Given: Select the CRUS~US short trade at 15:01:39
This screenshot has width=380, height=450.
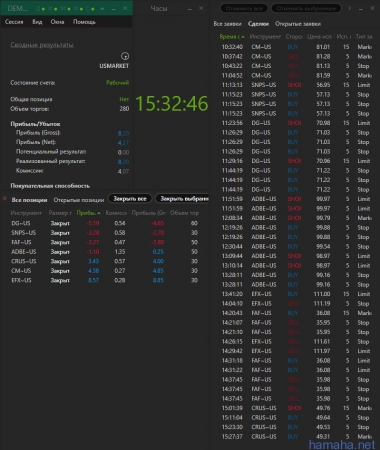Looking at the screenshot, I should coord(296,408).
